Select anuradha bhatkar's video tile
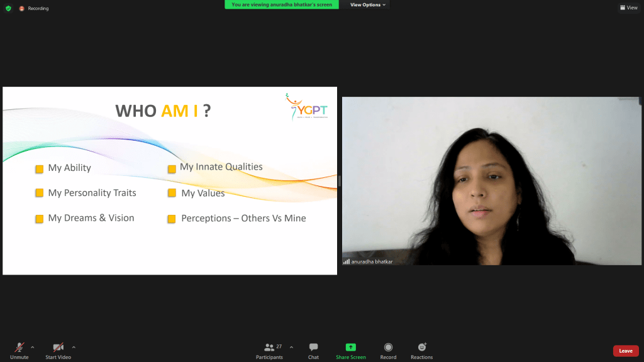The image size is (644, 362). (x=492, y=180)
